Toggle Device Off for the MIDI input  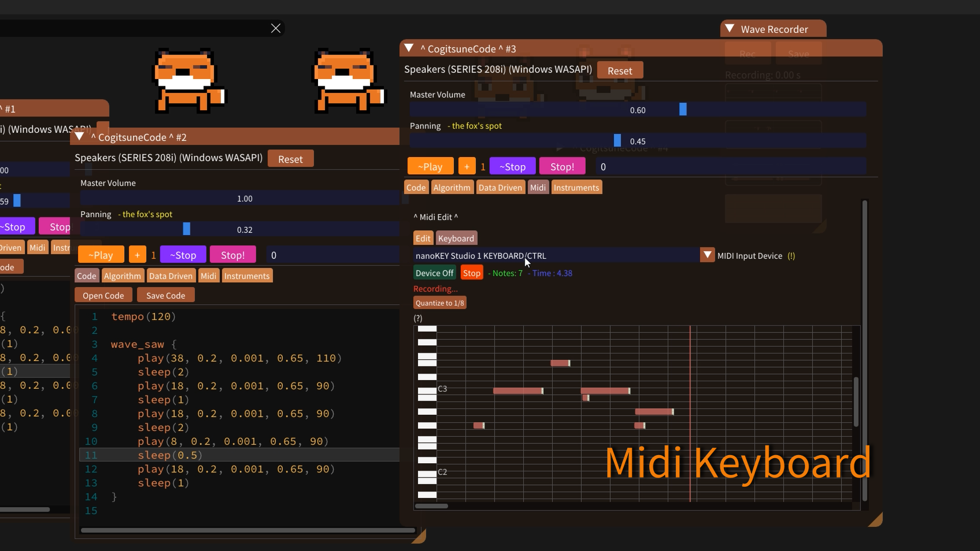coord(434,272)
